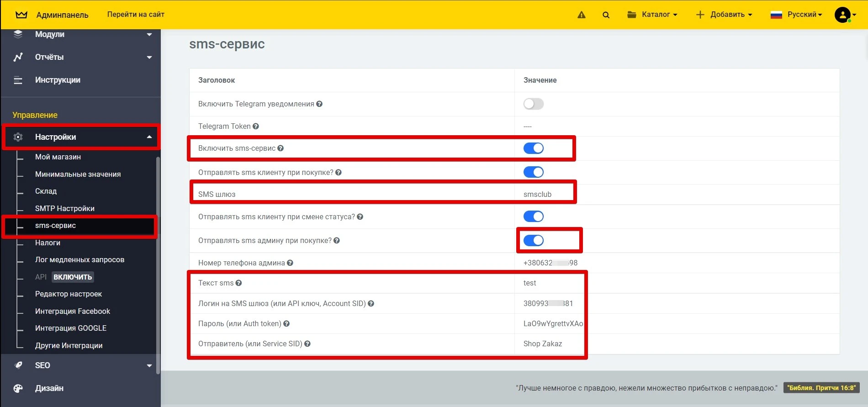Open search via magnifier icon
Viewport: 868px width, 407px height.
click(x=606, y=15)
